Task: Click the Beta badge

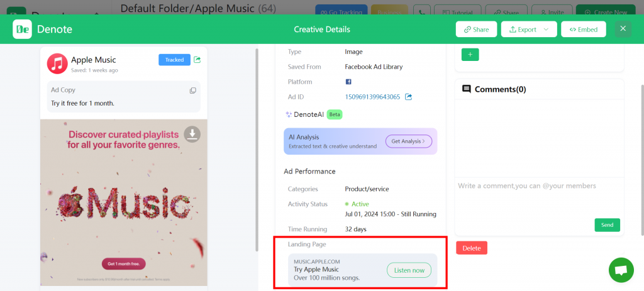Action: (x=335, y=114)
